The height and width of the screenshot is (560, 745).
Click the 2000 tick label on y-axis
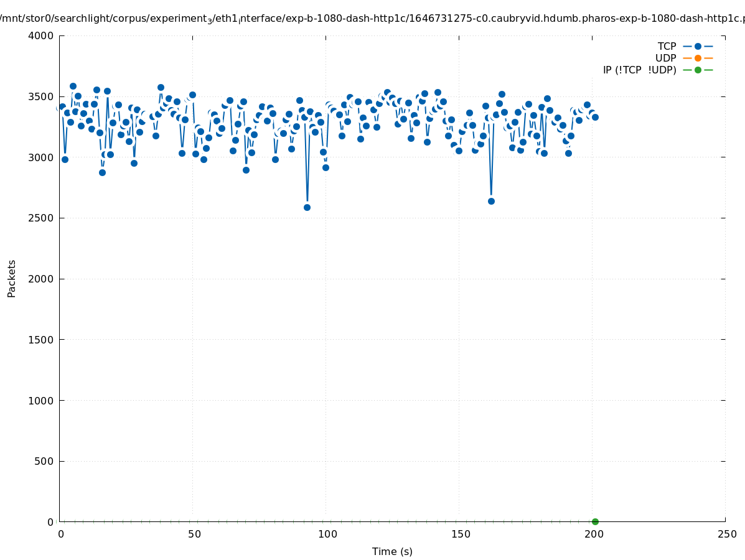point(41,279)
